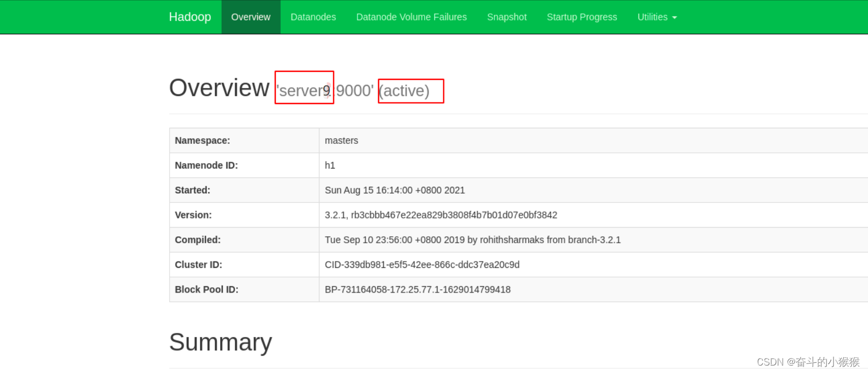Click the Namenode ID: label
Viewport: 868px width, 372px height.
point(206,165)
